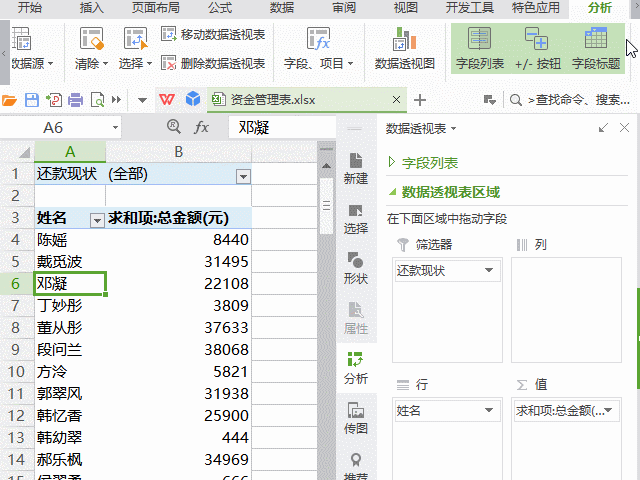
Task: Select column A header
Action: pos(70,152)
